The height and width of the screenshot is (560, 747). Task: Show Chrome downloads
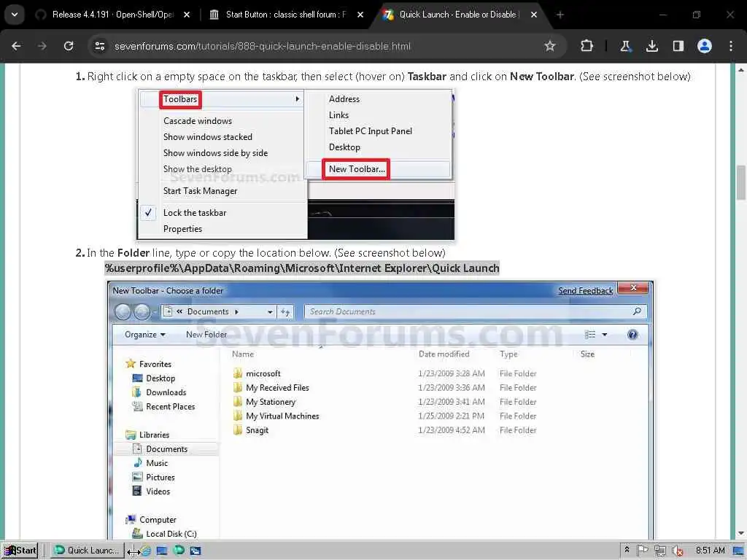[651, 46]
